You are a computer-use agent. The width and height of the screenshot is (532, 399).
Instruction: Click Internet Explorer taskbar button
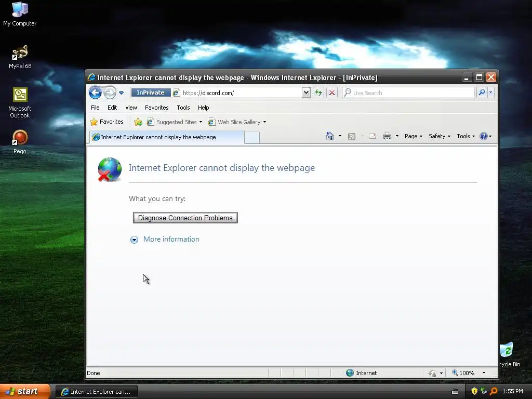click(96, 392)
